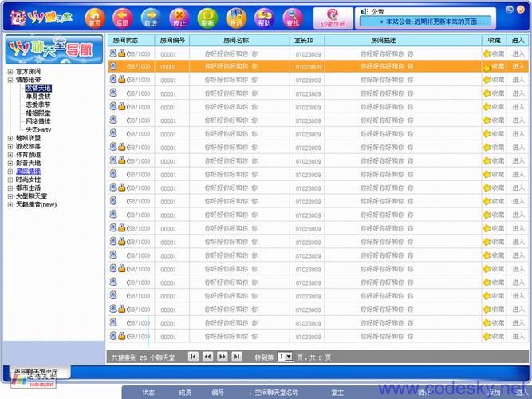
Task: Click the star favorite icon in highlighted orange row
Action: click(487, 67)
